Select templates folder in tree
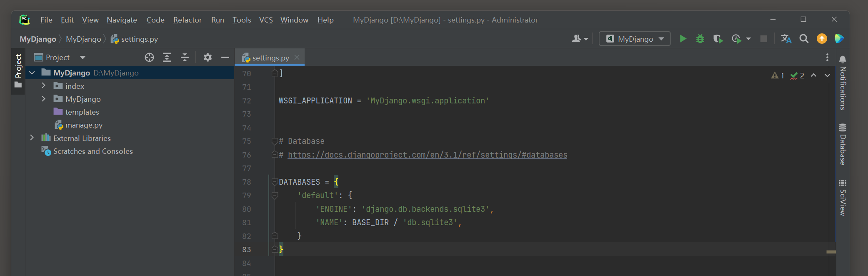Viewport: 868px width, 276px height. [82, 112]
